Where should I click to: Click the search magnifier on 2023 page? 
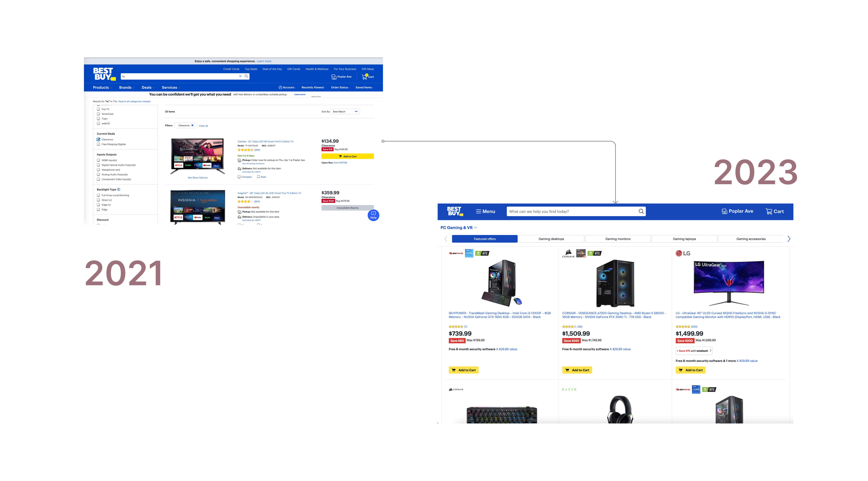(641, 211)
